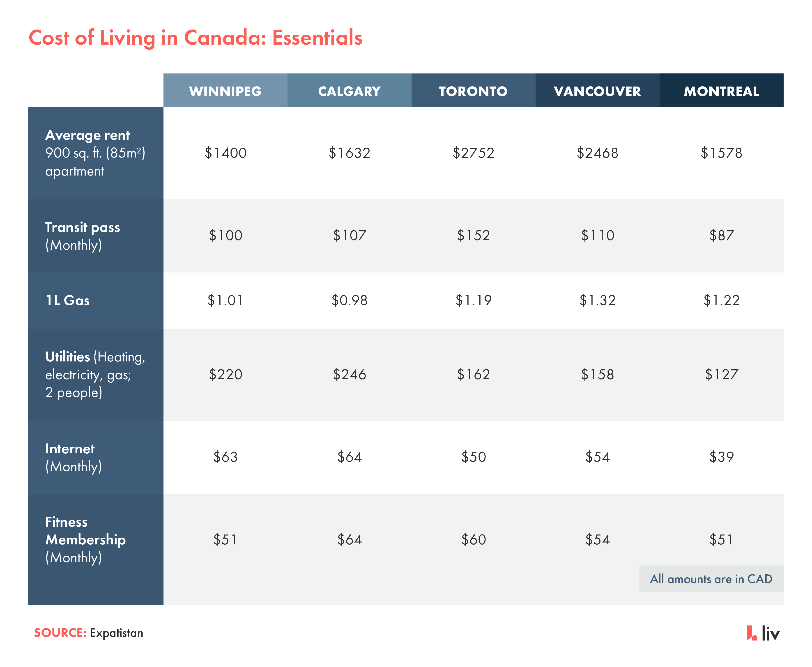
Task: Click the 'All amounts are in CAD' note
Action: [711, 579]
